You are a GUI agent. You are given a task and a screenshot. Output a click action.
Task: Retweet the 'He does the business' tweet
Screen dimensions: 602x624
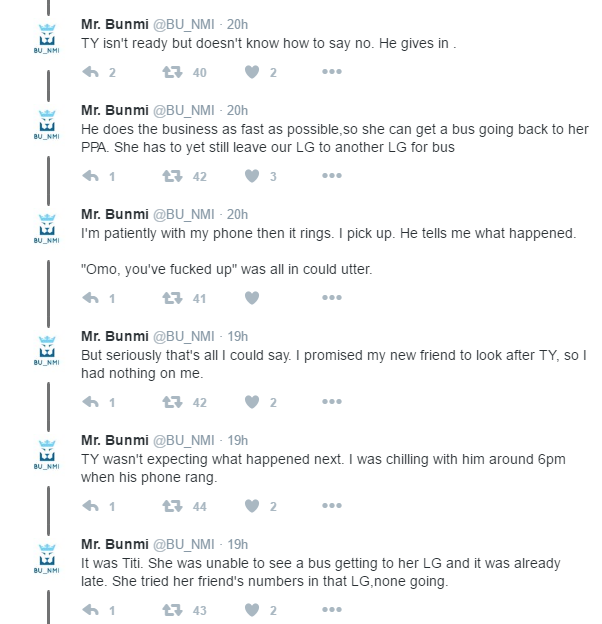[172, 176]
